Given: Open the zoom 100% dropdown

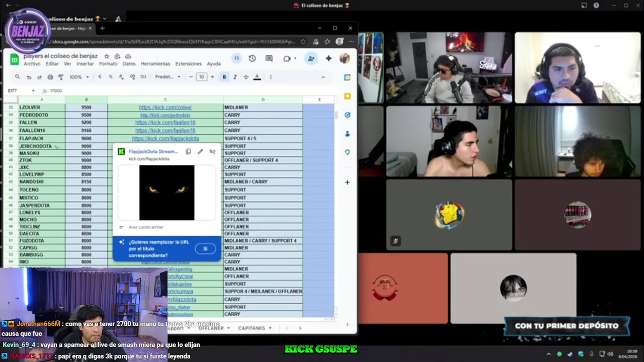Looking at the screenshot, I should pyautogui.click(x=79, y=77).
